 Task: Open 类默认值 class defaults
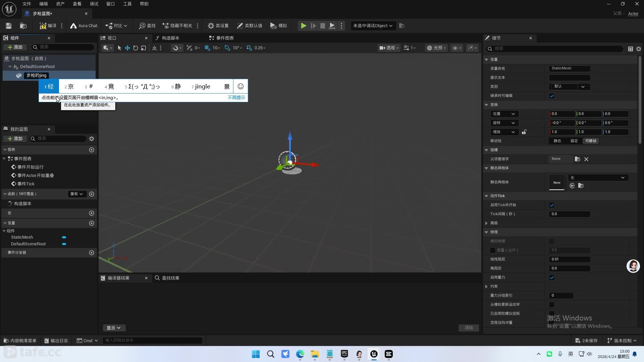point(250,26)
